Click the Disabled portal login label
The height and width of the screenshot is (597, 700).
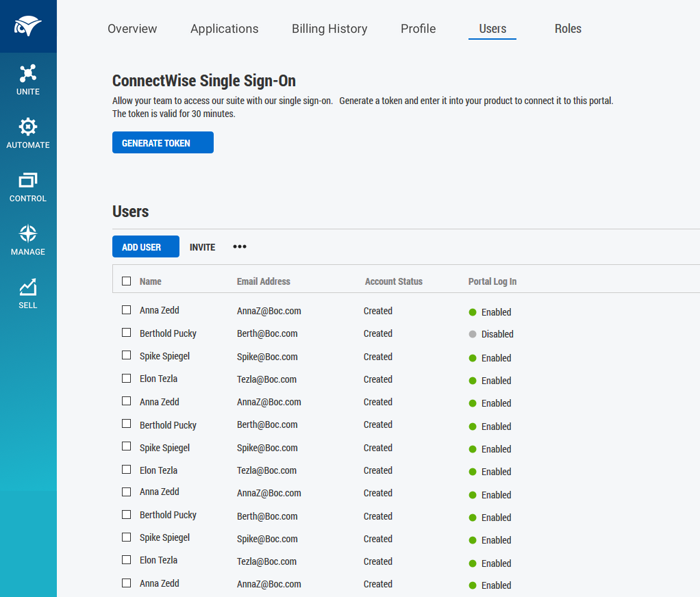click(x=497, y=334)
